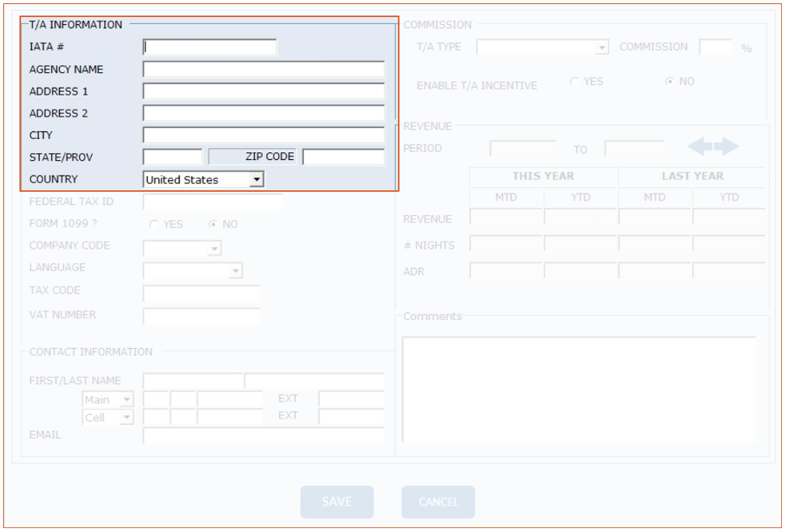Click the left arrow in Revenue period
Viewport: 785px width, 532px height.
tap(700, 147)
